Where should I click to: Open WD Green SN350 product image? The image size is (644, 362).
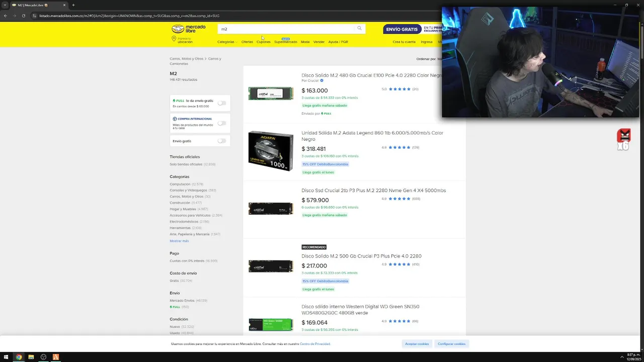pos(271,324)
